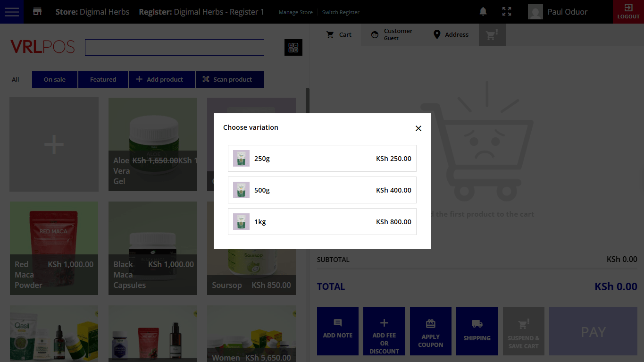Viewport: 644px width, 362px height.
Task: Switch to the Customer tab
Action: tap(391, 34)
